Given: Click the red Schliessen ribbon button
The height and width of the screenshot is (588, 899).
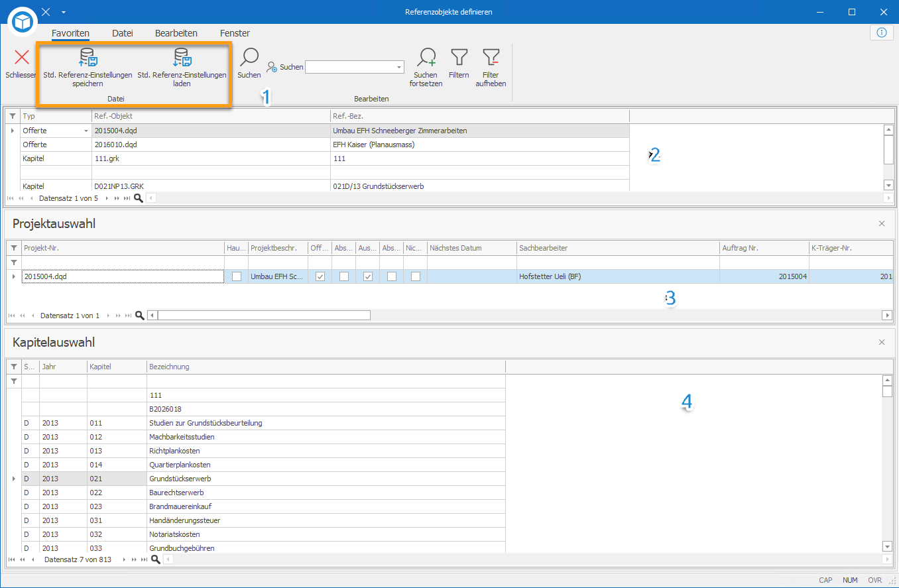Looking at the screenshot, I should coord(22,64).
